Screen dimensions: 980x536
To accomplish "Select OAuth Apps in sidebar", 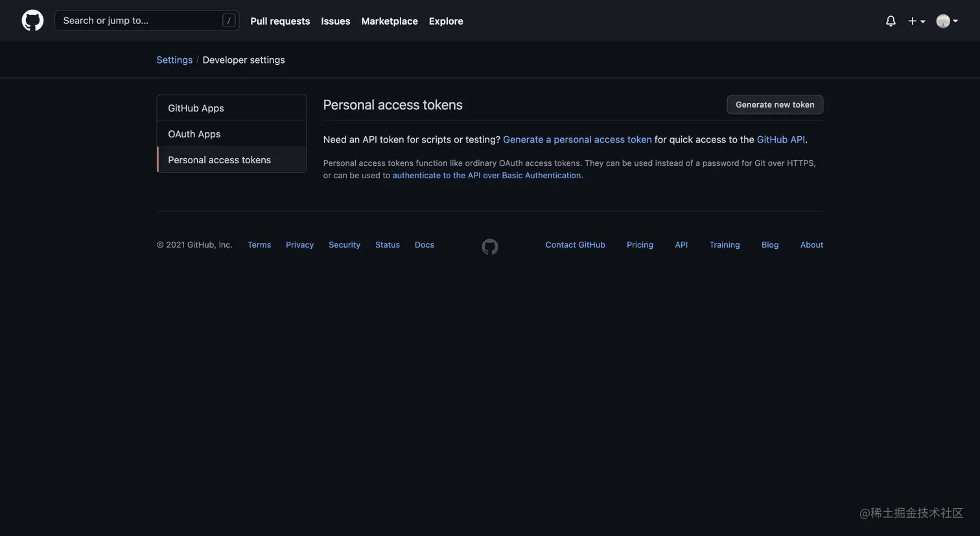I will 194,134.
